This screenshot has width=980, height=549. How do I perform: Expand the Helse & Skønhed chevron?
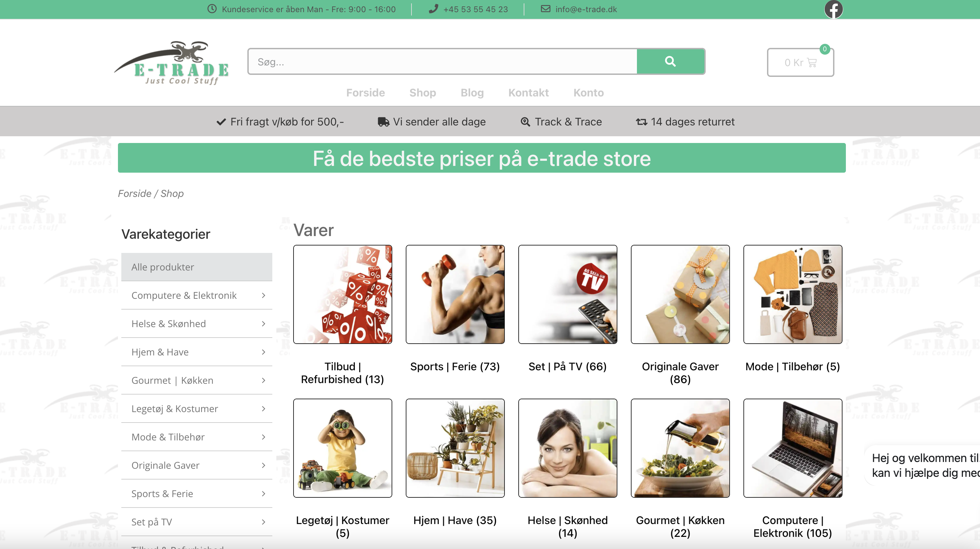(x=263, y=324)
